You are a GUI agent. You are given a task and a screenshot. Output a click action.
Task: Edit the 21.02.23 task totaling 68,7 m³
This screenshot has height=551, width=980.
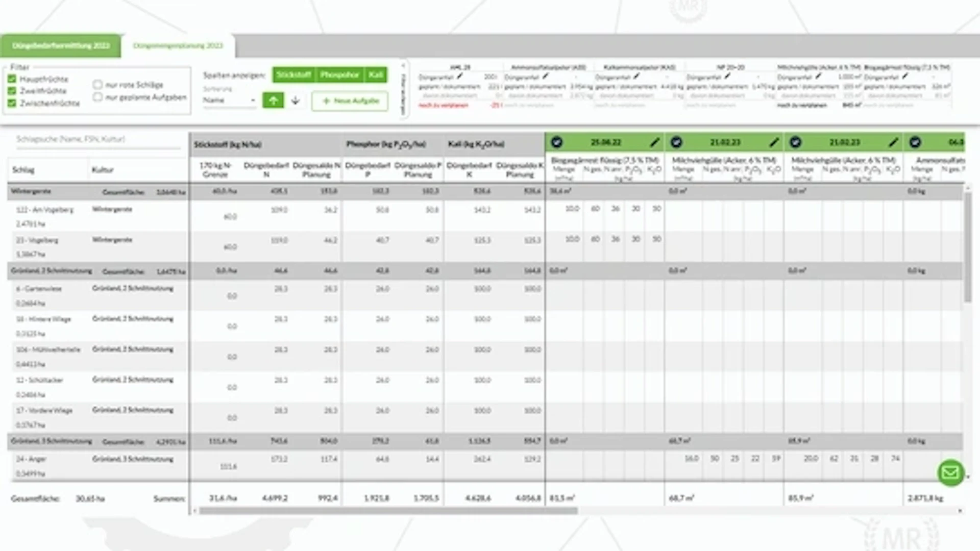(x=774, y=142)
